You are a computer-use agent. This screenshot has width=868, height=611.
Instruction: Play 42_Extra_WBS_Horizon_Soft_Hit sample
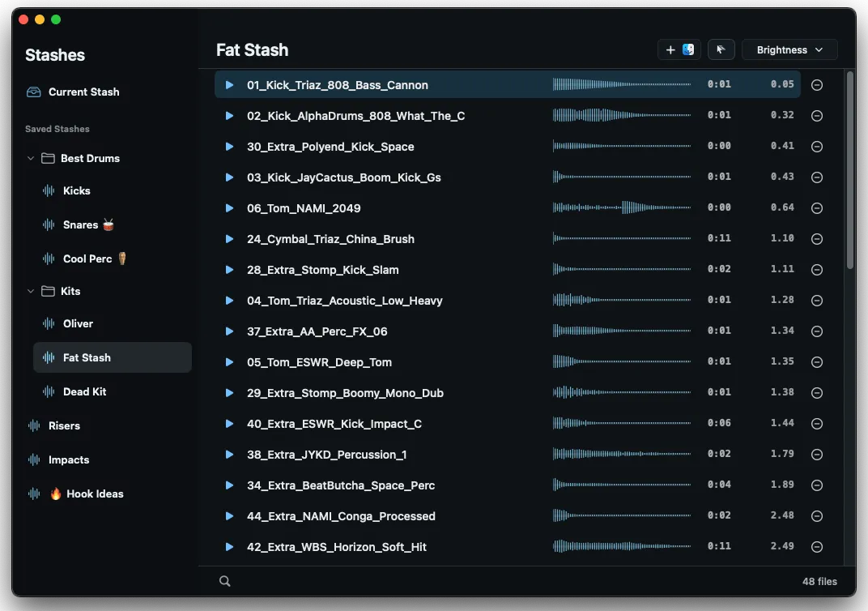pyautogui.click(x=229, y=547)
